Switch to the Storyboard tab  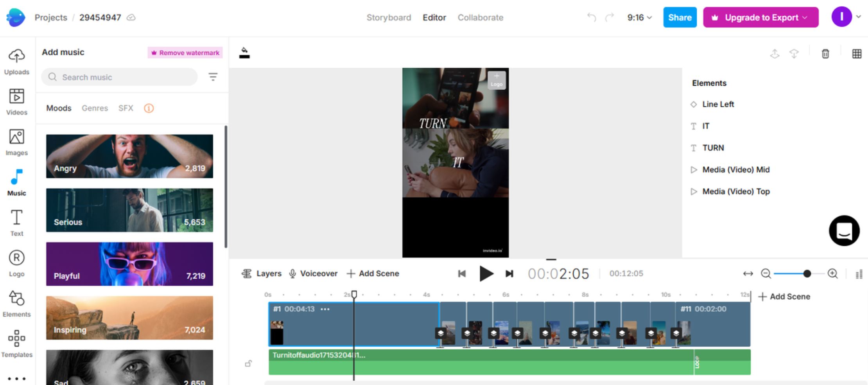point(389,18)
